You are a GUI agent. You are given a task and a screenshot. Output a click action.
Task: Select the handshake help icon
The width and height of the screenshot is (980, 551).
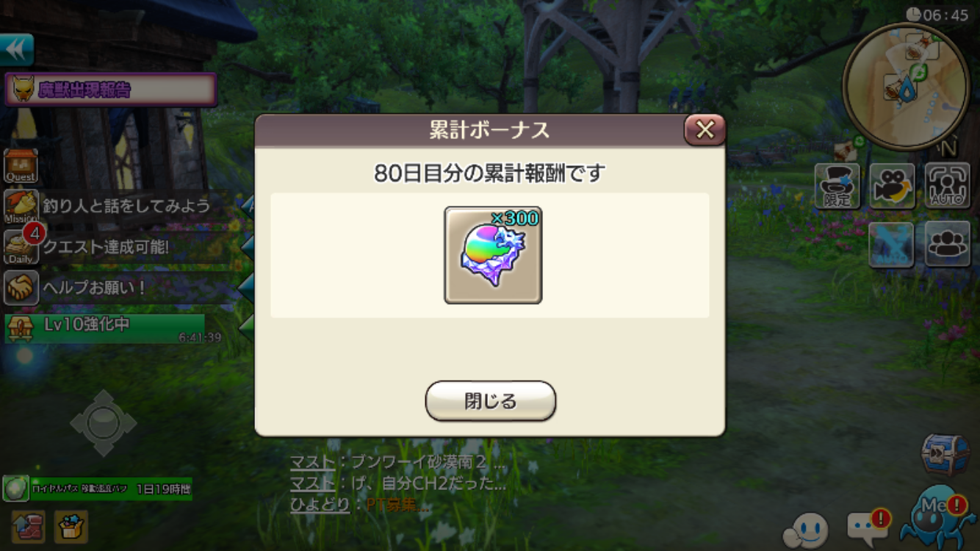point(21,288)
